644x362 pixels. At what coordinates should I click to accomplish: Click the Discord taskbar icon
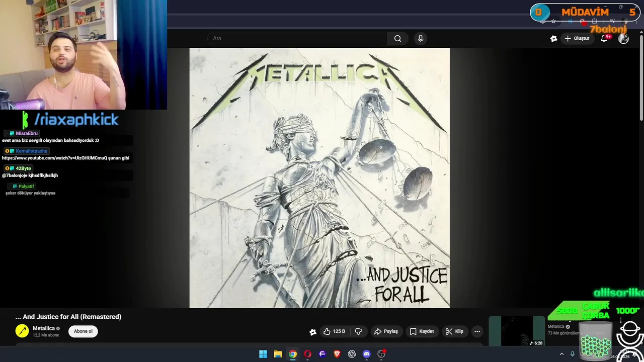[x=367, y=354]
